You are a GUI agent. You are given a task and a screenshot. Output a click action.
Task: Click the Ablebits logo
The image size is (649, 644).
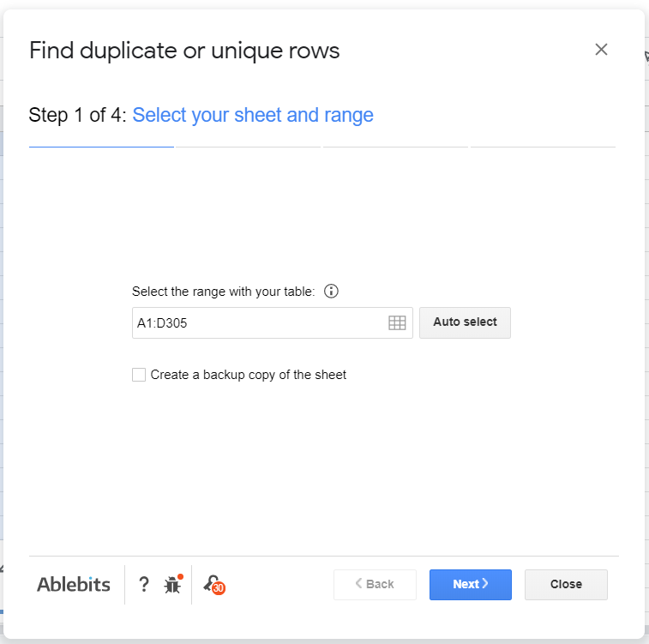coord(74,585)
